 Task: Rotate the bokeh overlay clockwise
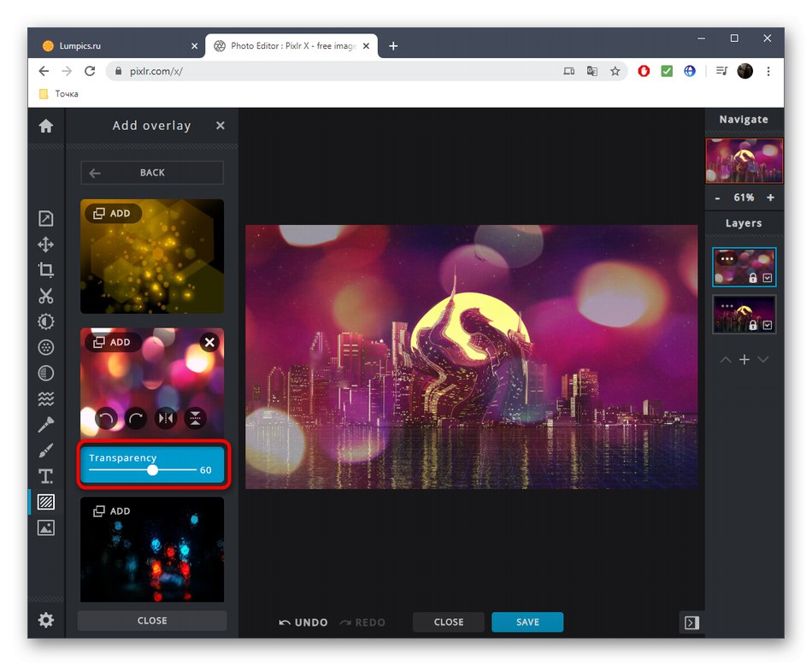click(135, 418)
